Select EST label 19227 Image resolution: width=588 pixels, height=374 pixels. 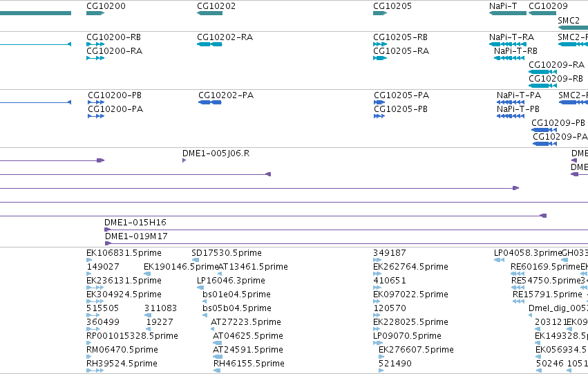point(160,322)
